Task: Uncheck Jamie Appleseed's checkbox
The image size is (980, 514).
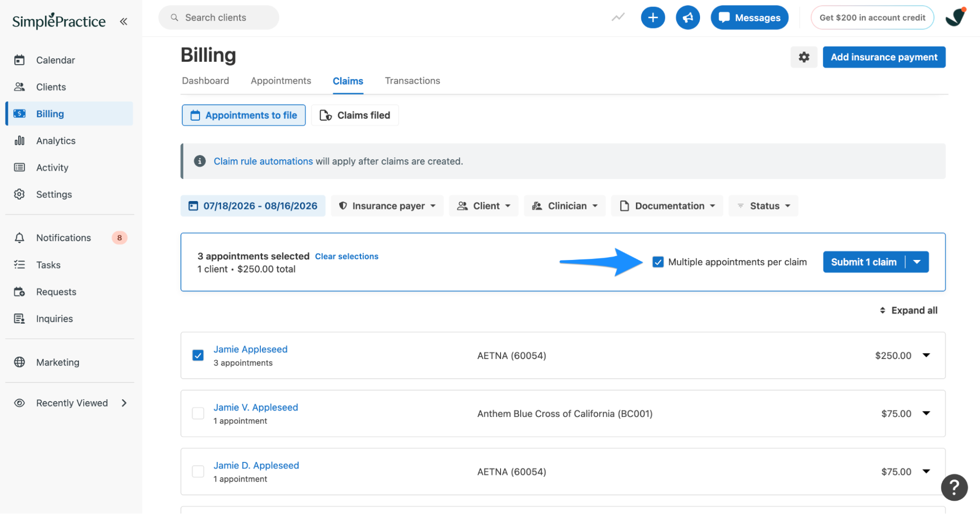Action: click(x=198, y=355)
